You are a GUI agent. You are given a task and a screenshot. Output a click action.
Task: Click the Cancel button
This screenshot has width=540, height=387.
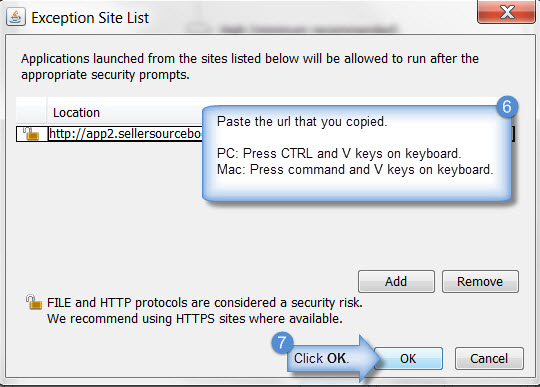(x=489, y=358)
